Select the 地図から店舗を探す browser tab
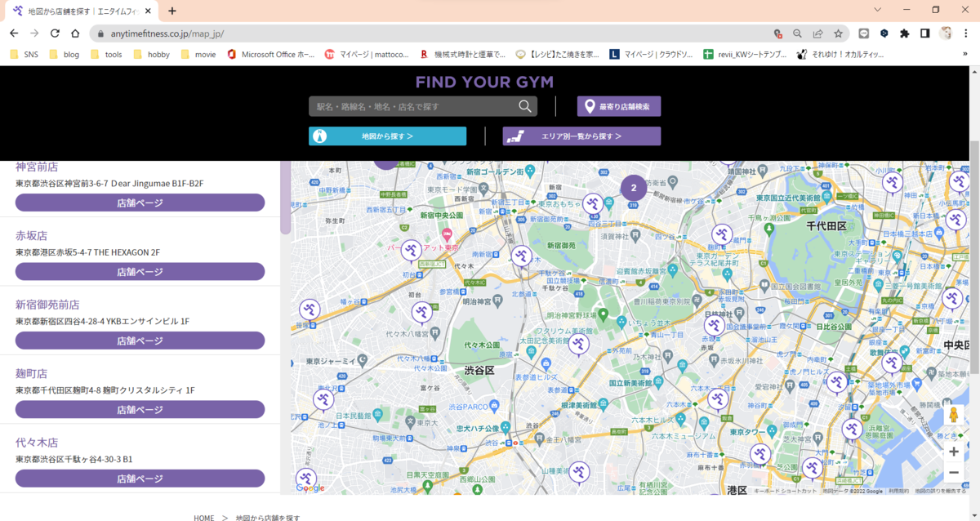 [82, 11]
